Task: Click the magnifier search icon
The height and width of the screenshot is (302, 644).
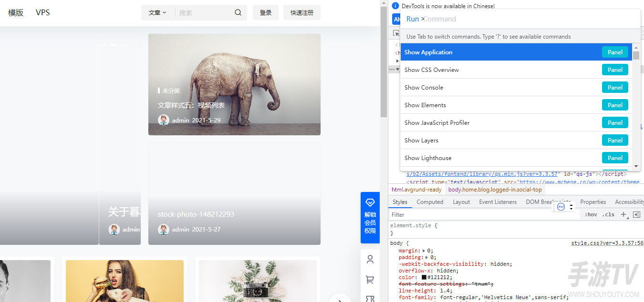Action: (238, 13)
